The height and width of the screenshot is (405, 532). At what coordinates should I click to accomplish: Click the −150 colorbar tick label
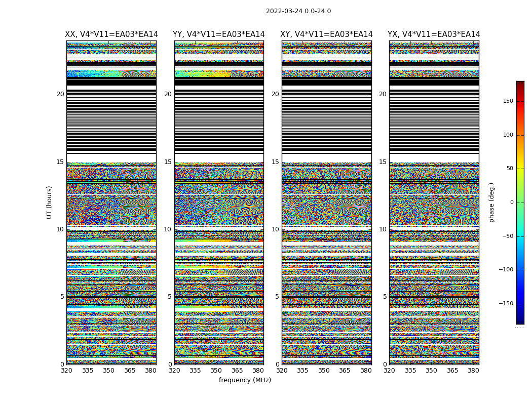click(x=506, y=303)
